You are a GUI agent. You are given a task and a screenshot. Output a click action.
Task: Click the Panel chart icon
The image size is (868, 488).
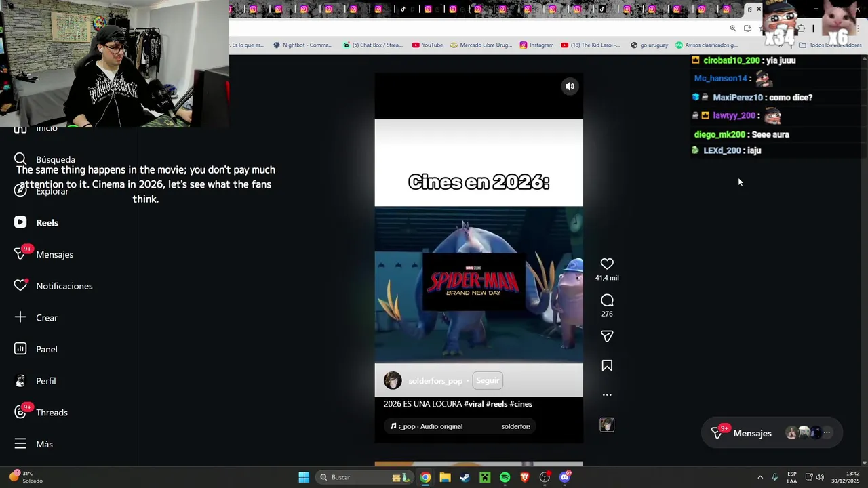pyautogui.click(x=20, y=349)
